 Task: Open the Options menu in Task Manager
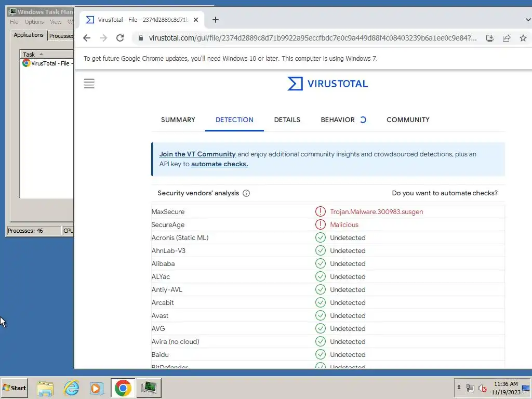34,22
